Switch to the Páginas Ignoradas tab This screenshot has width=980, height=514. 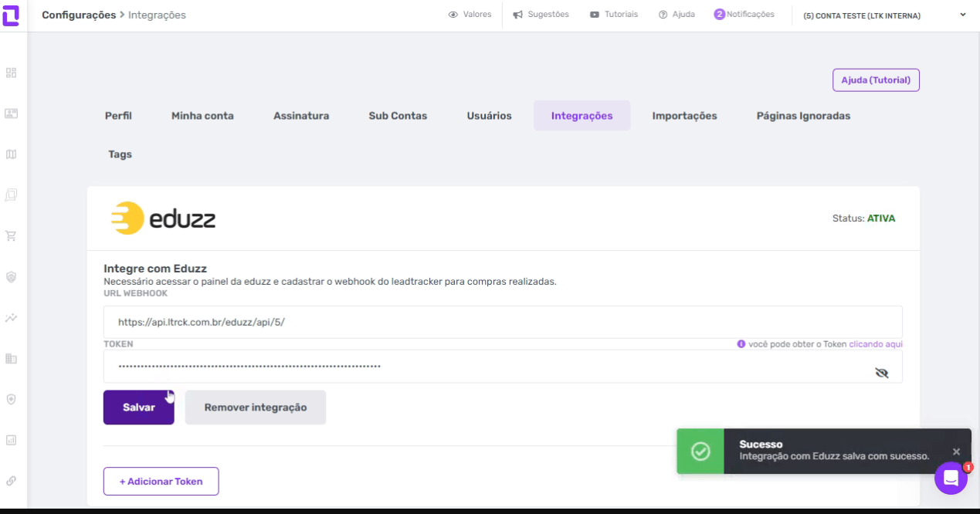point(803,116)
